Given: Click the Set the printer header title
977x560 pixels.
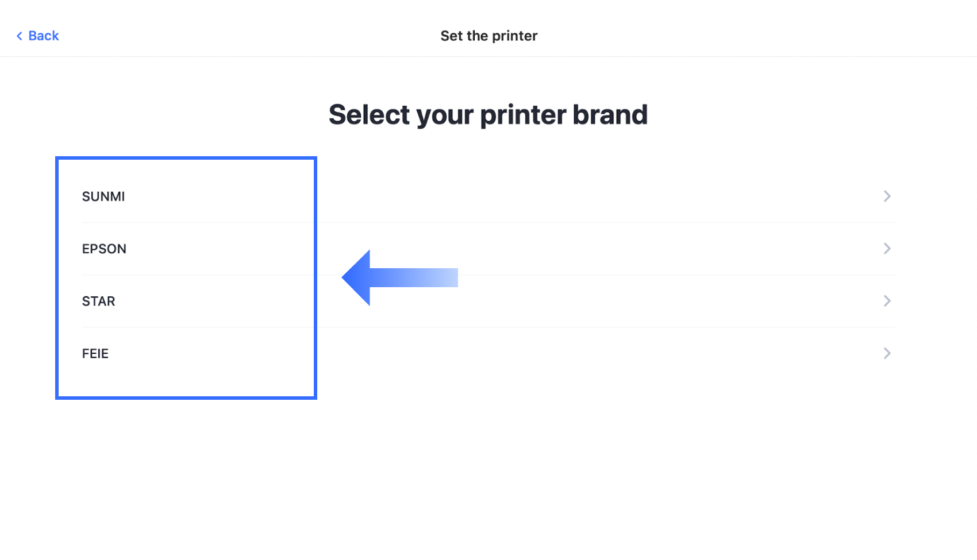Looking at the screenshot, I should click(x=488, y=36).
